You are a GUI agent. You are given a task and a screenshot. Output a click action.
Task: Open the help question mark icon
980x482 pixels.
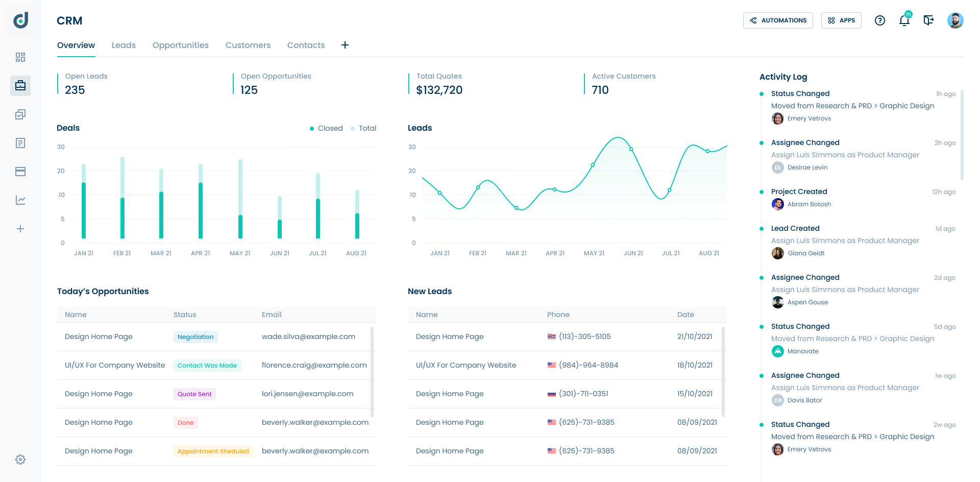880,20
